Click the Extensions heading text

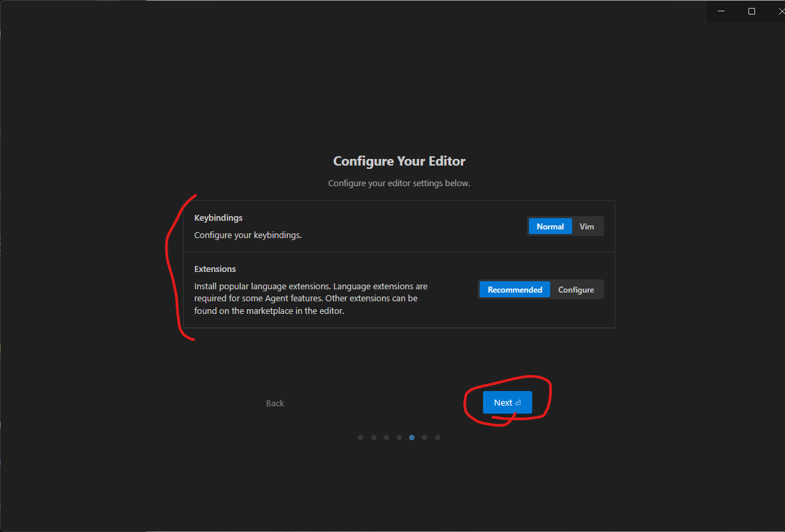215,269
